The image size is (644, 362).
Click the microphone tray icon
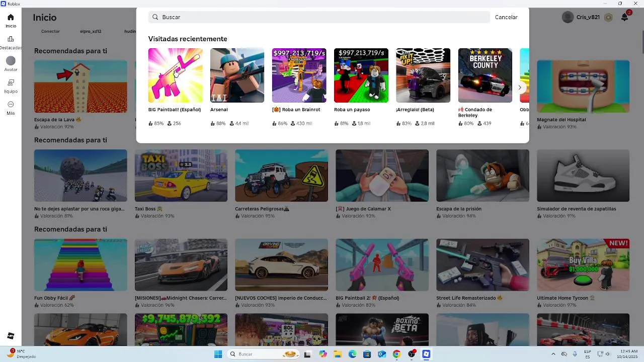click(x=575, y=354)
